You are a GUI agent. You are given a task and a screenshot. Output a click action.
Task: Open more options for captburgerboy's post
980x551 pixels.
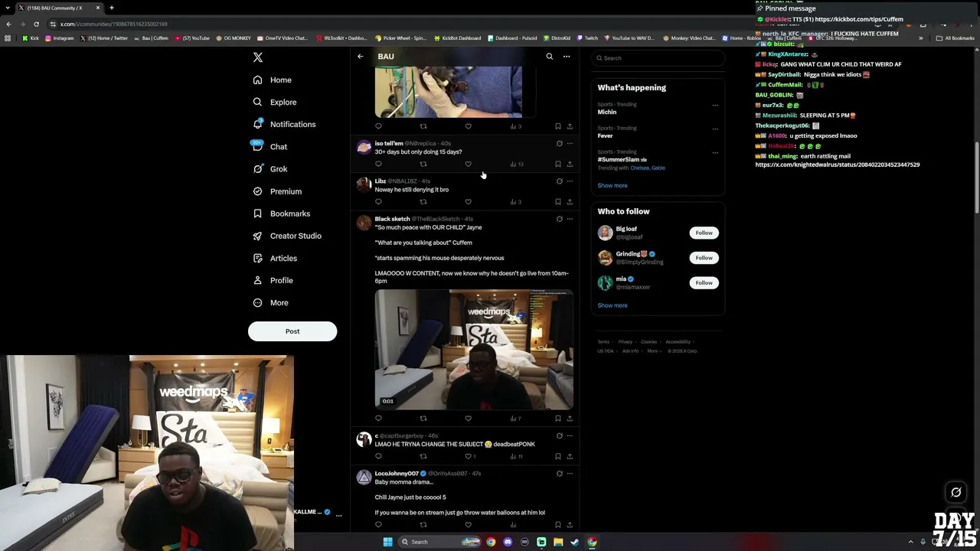pyautogui.click(x=570, y=435)
